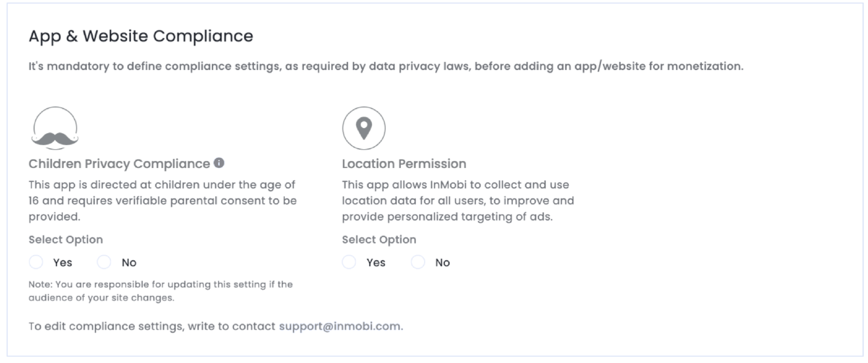The image size is (868, 363).
Task: Click the Children Privacy Compliance title
Action: pyautogui.click(x=119, y=164)
